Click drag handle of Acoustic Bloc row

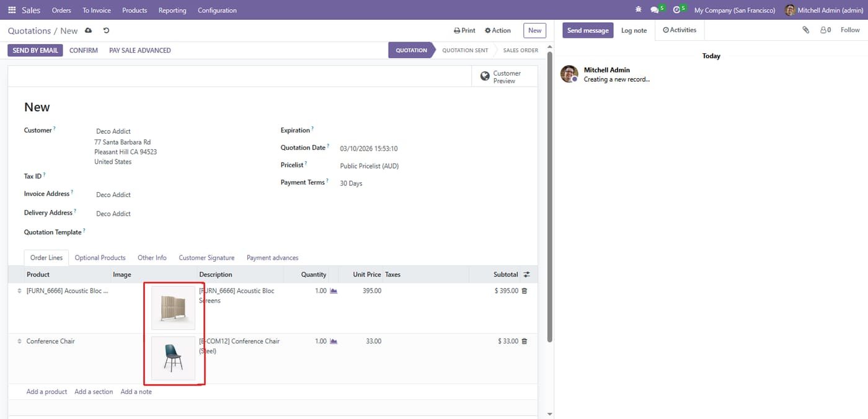click(19, 291)
